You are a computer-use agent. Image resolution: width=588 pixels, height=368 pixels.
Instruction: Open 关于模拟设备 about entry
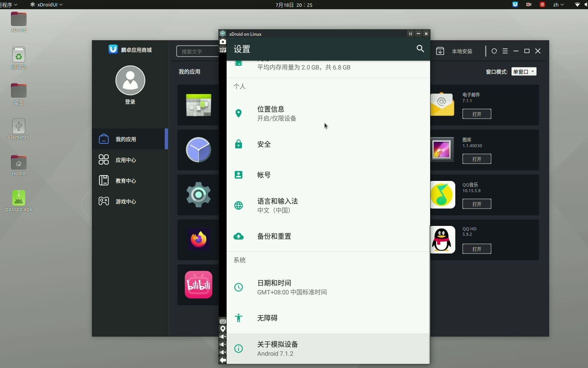pyautogui.click(x=328, y=349)
